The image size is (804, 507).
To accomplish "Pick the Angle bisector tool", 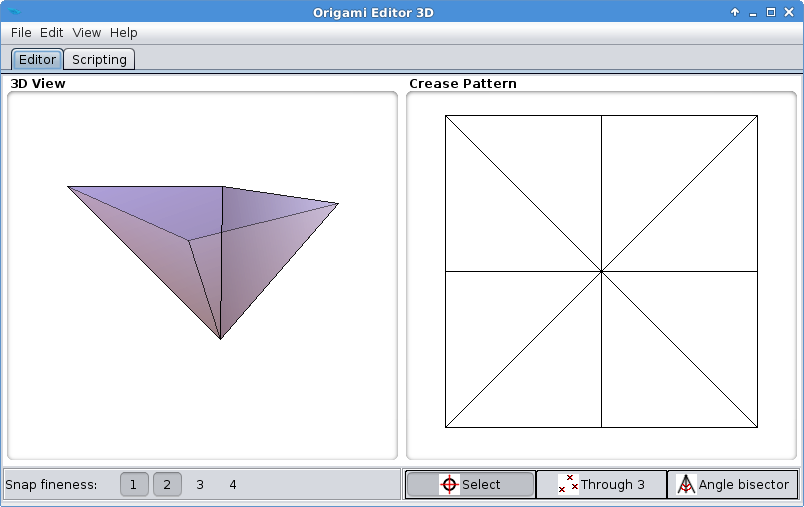I will point(732,485).
